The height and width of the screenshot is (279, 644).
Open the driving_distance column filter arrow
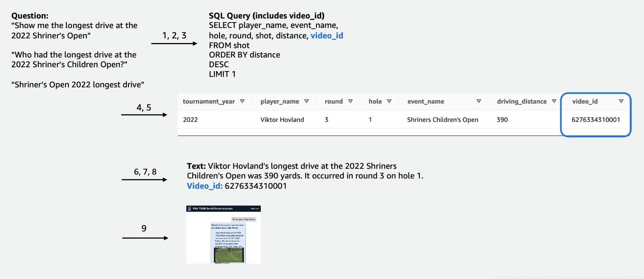(x=554, y=101)
